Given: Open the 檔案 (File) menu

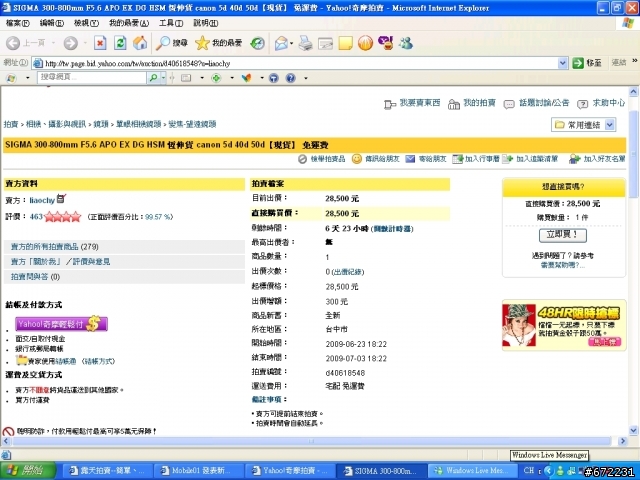Looking at the screenshot, I should (18, 23).
